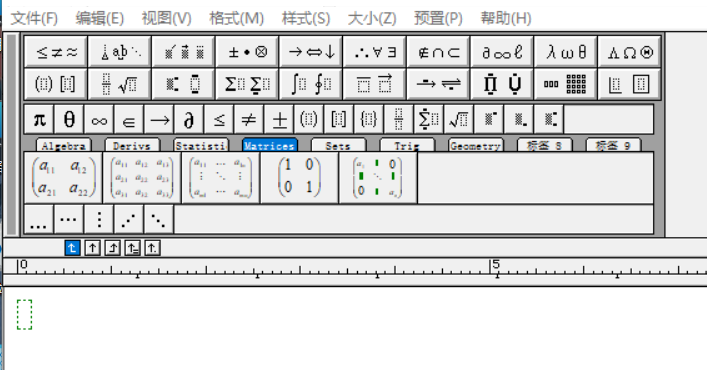Open the integral templates palette
The image size is (707, 370).
point(311,84)
